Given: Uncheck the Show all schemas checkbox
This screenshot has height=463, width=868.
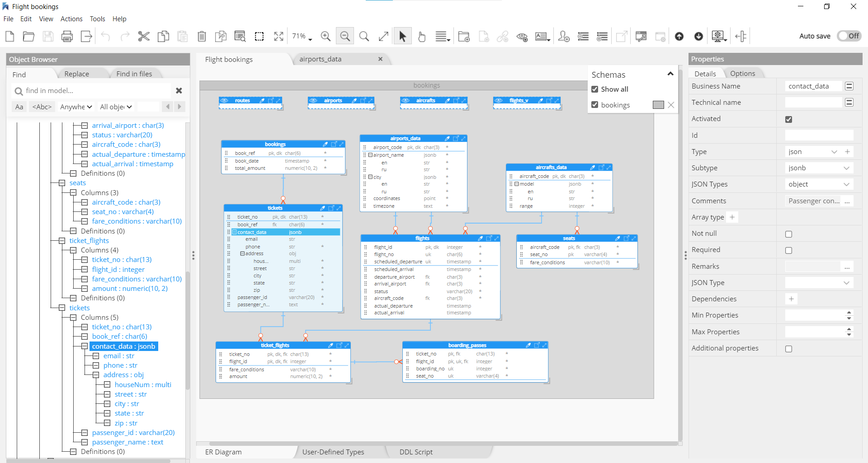Looking at the screenshot, I should [x=595, y=89].
